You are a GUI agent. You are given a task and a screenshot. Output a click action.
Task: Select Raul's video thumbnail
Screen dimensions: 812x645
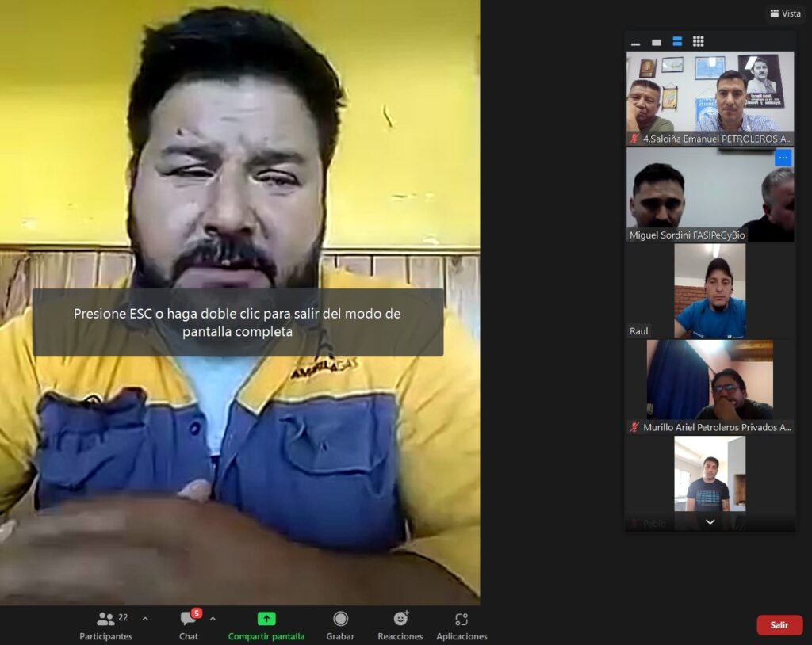710,291
